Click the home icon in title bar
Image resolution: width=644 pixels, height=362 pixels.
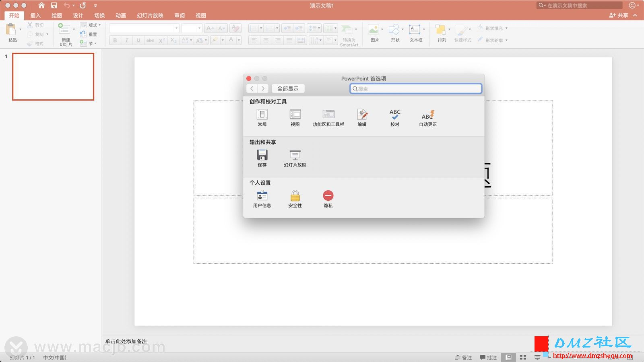tap(41, 5)
